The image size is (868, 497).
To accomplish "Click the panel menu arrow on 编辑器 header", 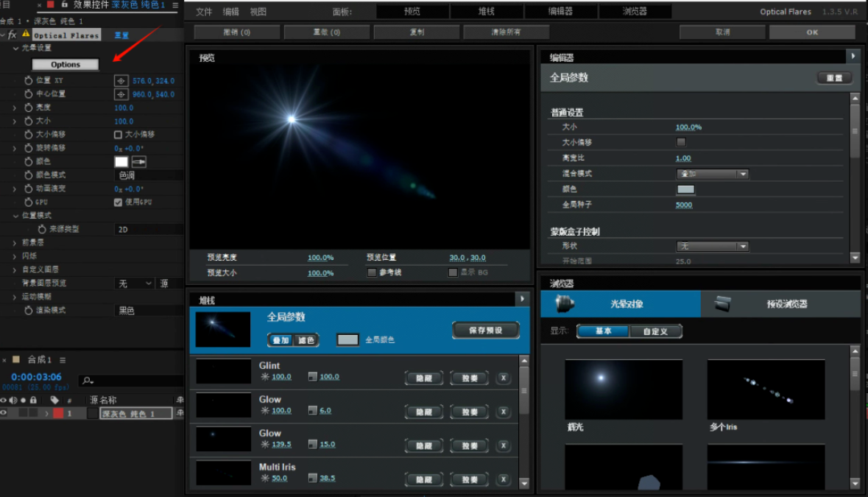I will point(853,57).
